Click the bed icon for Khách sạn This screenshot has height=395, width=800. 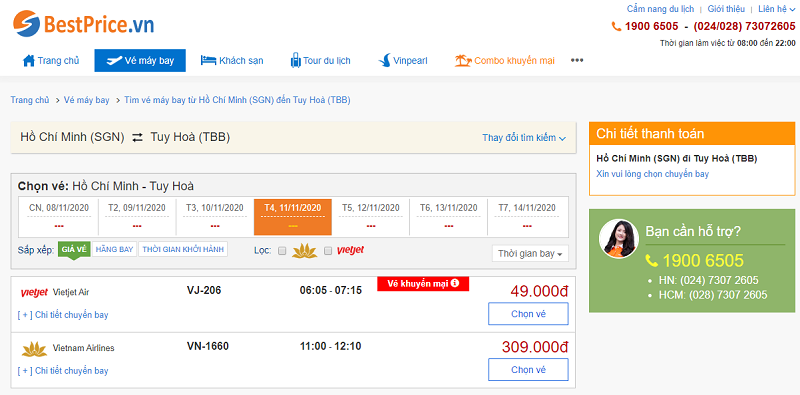208,61
